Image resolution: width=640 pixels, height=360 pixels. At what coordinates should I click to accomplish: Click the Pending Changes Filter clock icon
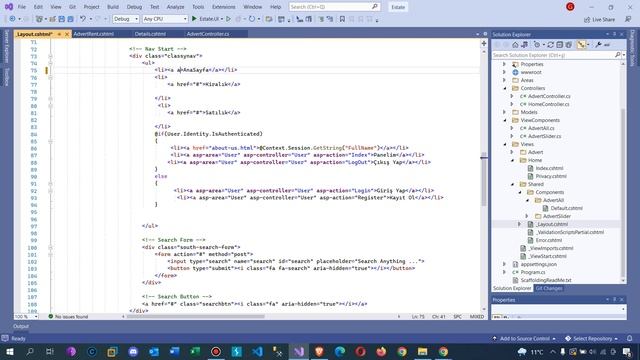(x=537, y=45)
